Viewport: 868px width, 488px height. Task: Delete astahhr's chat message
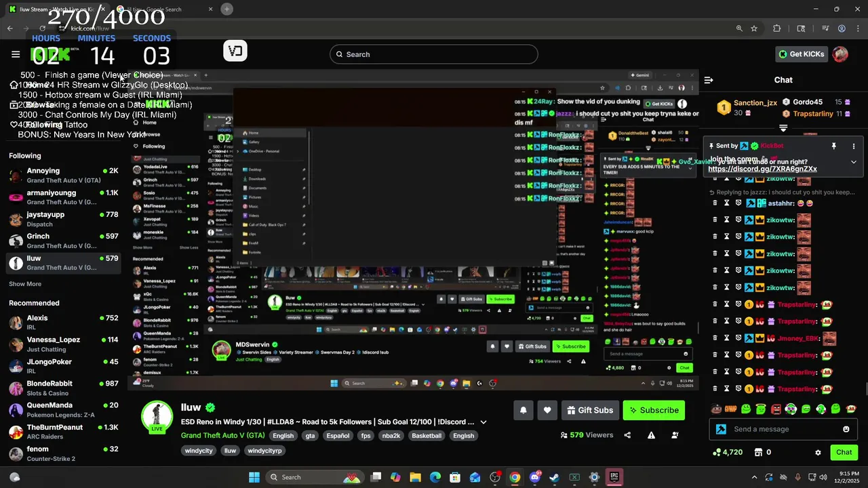click(715, 203)
